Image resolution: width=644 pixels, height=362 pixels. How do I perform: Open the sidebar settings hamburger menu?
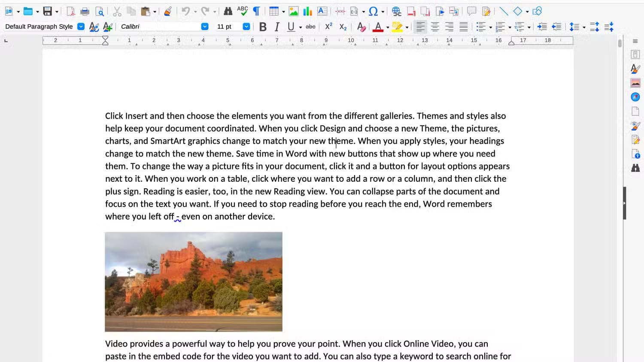coord(635,41)
